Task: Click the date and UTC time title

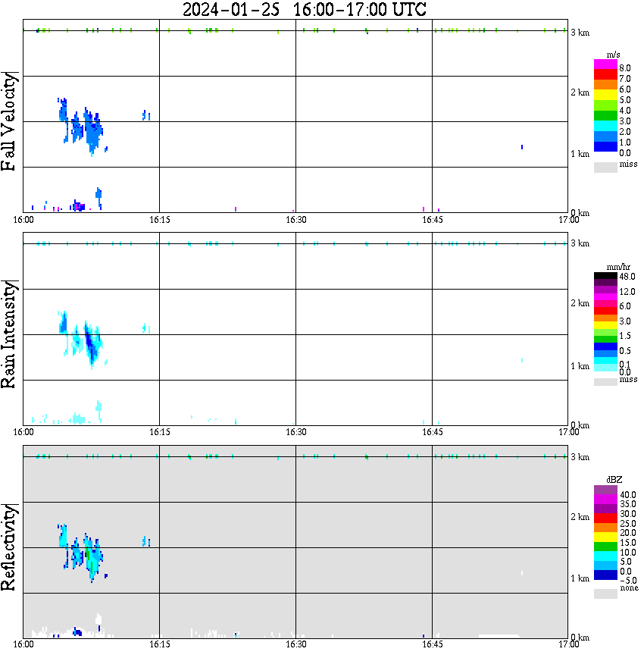Action: click(x=305, y=10)
